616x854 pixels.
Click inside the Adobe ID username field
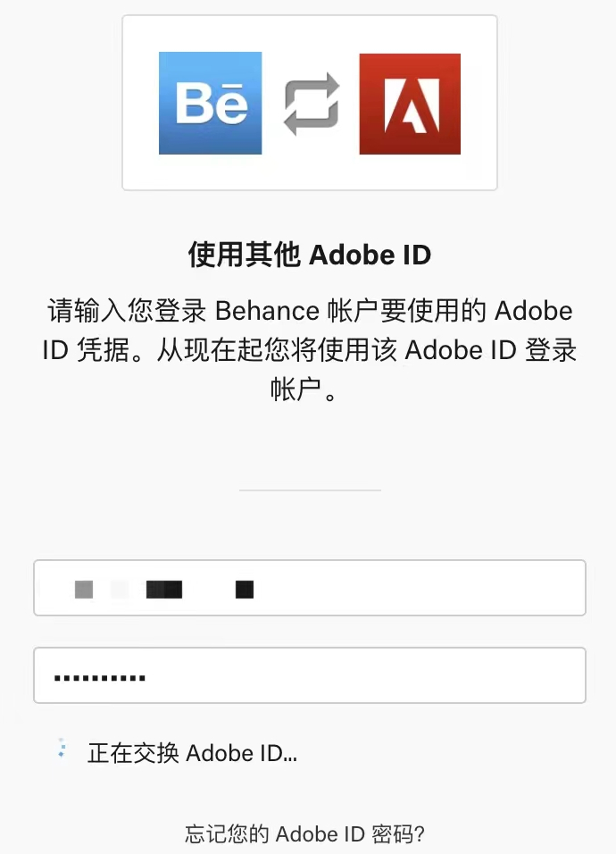pyautogui.click(x=310, y=588)
